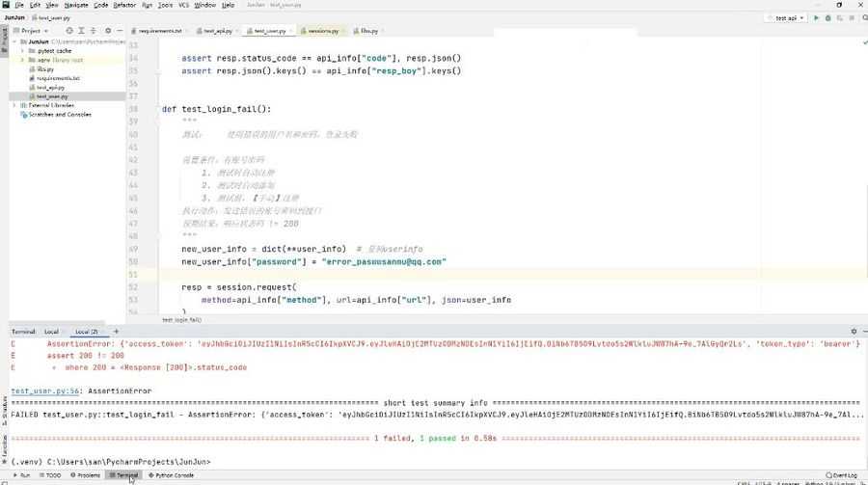Click JunJun breadcrumb in navigation bar
Viewport: 868px width, 485px height.
point(14,17)
